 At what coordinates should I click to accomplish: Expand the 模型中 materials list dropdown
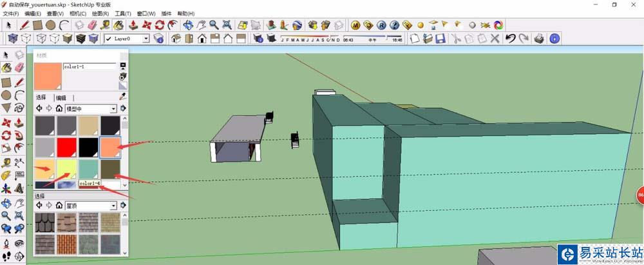(113, 108)
